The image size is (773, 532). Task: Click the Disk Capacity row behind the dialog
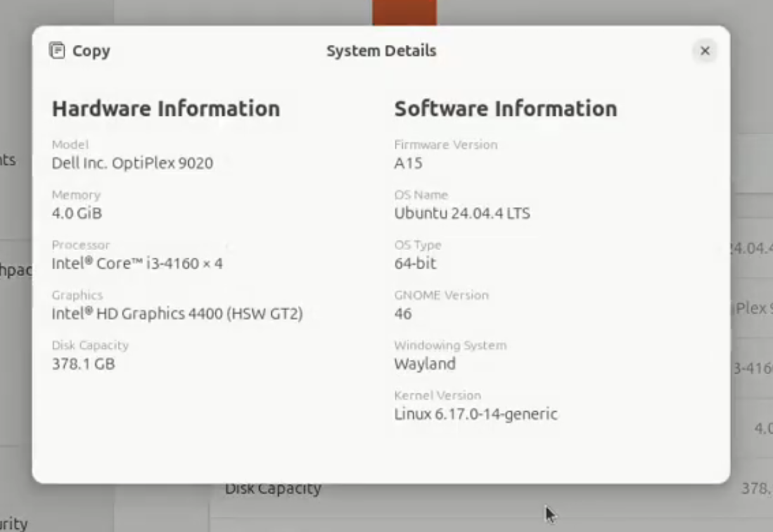click(273, 490)
